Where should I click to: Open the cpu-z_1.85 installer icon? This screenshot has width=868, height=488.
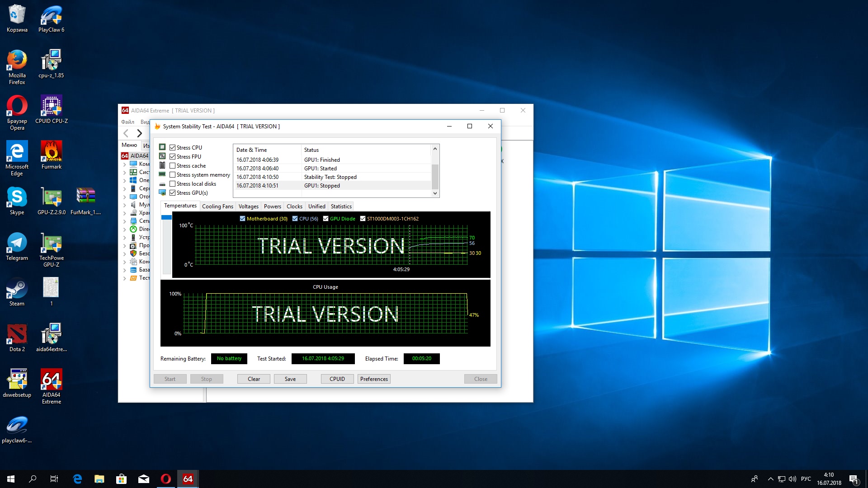coord(51,64)
